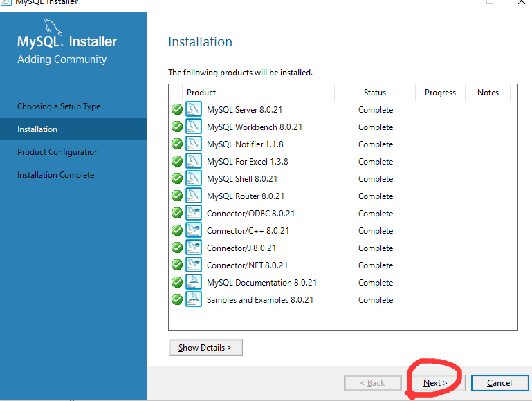Click the Connector/NET 8.0.21 product icon

194,265
